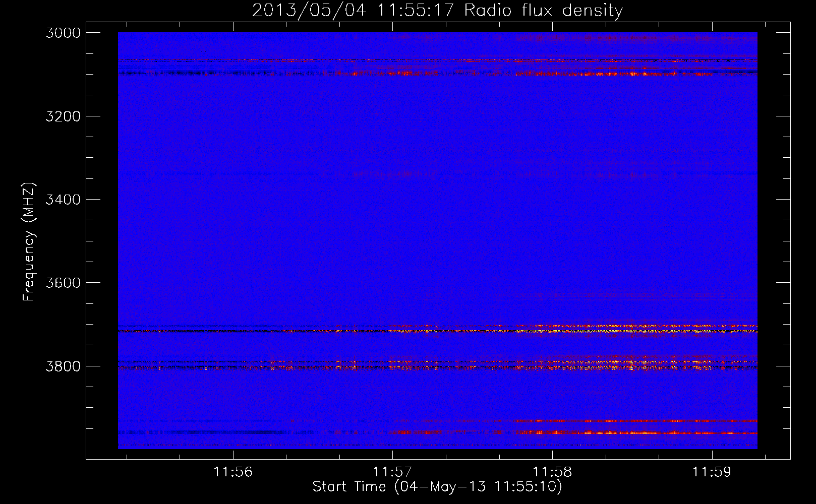Click the 11:56 time tick label
The height and width of the screenshot is (504, 816).
click(x=233, y=472)
